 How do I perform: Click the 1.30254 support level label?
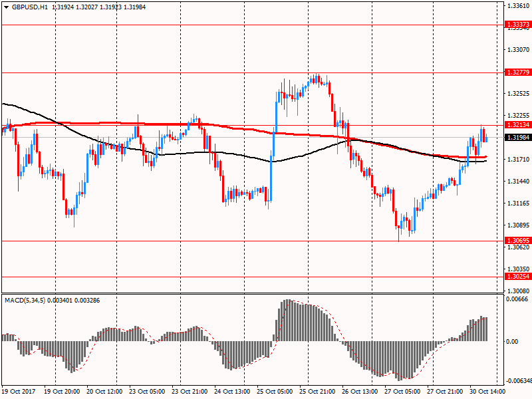pos(518,277)
